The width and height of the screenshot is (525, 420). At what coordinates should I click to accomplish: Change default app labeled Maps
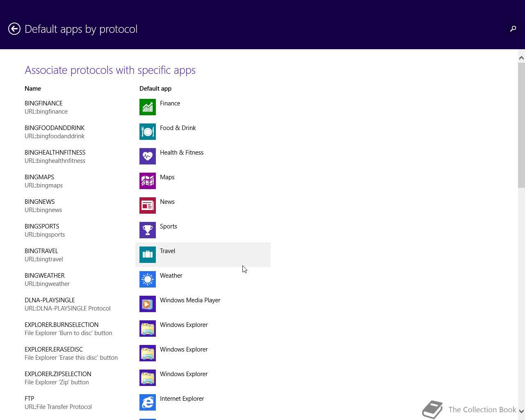(167, 177)
